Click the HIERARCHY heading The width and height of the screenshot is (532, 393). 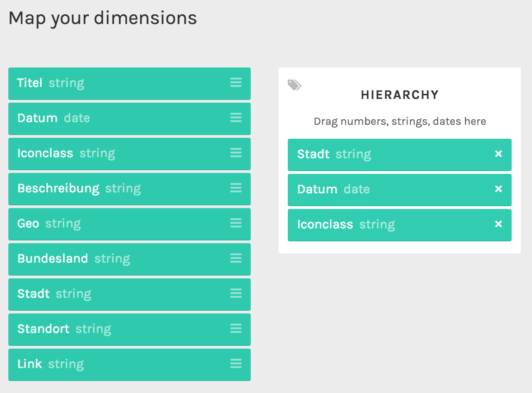click(400, 95)
